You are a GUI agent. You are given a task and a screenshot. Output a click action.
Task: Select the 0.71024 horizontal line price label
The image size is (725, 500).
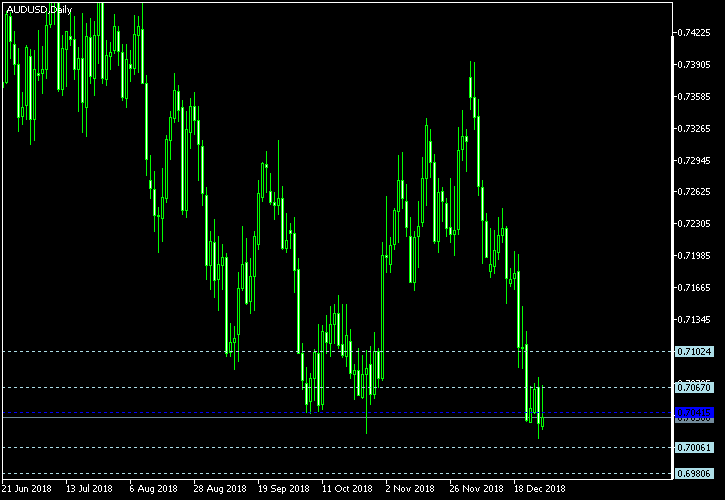pos(694,352)
